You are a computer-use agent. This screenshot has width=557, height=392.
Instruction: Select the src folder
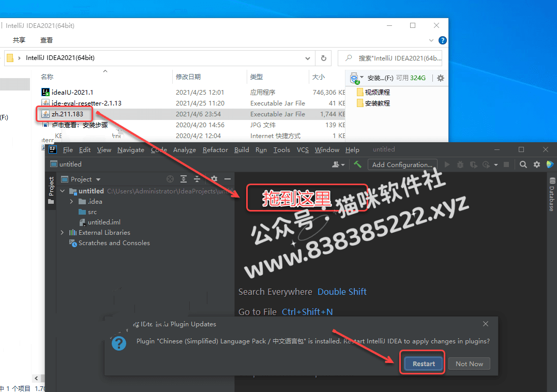(x=88, y=212)
